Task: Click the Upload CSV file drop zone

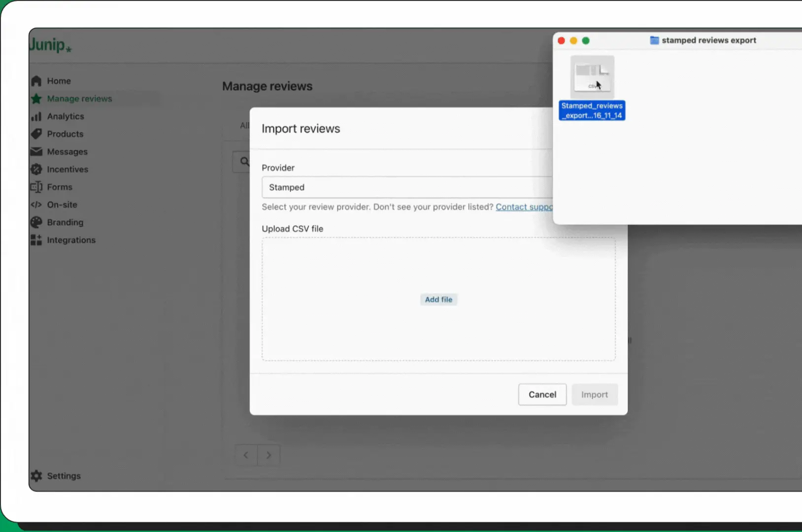Action: [x=438, y=299]
